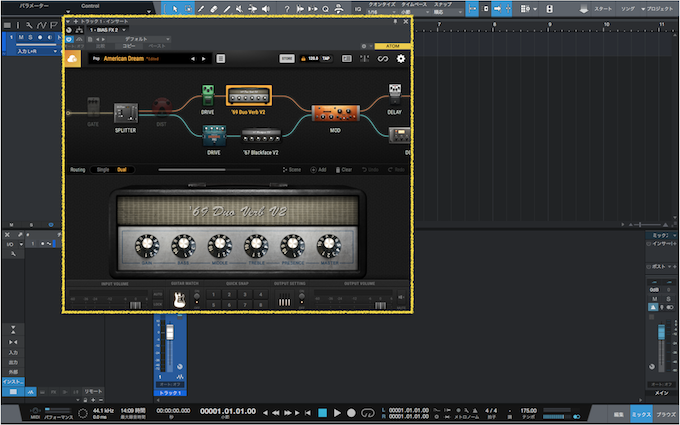Select the green DRIVE pedal on upper path
This screenshot has width=680, height=425.
pos(208,95)
